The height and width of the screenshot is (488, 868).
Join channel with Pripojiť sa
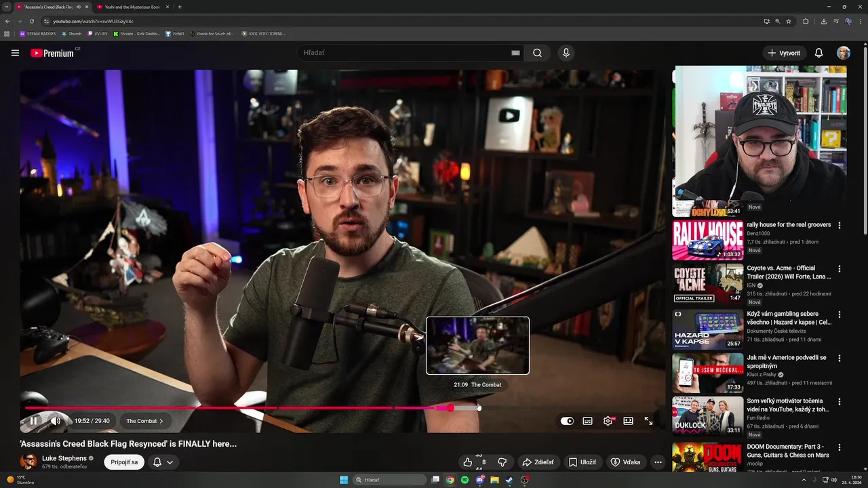coord(124,462)
